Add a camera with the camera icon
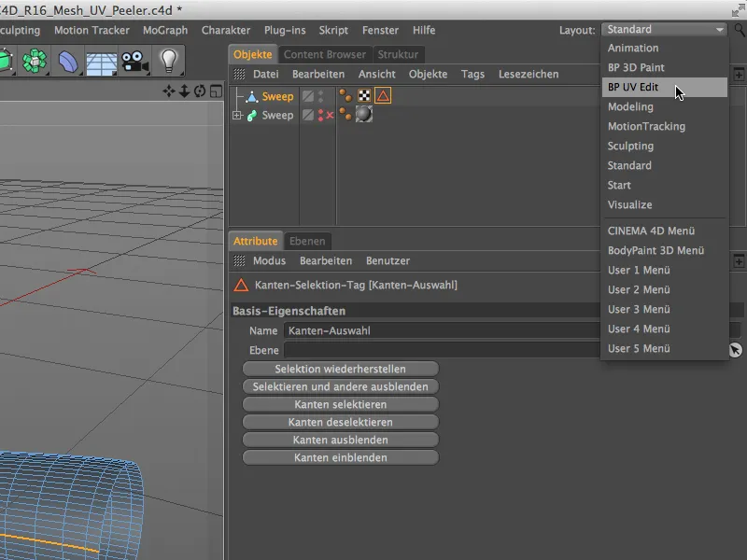The image size is (747, 560). [134, 62]
